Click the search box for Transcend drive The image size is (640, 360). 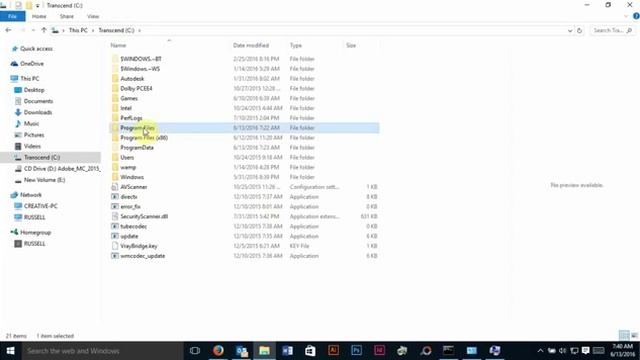coord(613,30)
